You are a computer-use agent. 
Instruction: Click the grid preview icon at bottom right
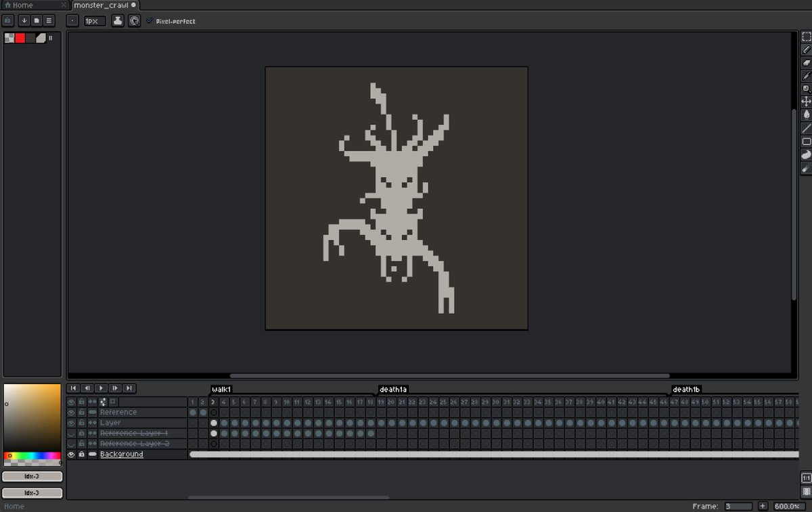(x=806, y=491)
